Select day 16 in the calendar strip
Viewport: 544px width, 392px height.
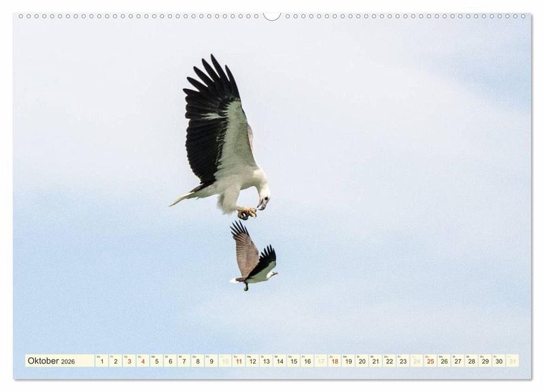click(307, 361)
